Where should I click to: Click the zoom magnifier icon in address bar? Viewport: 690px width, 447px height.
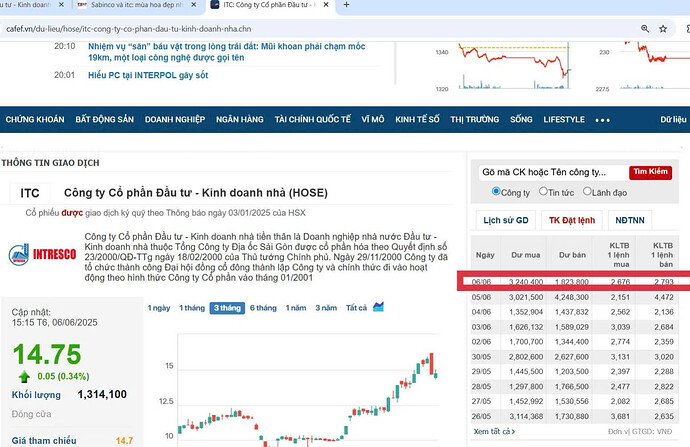[x=645, y=29]
